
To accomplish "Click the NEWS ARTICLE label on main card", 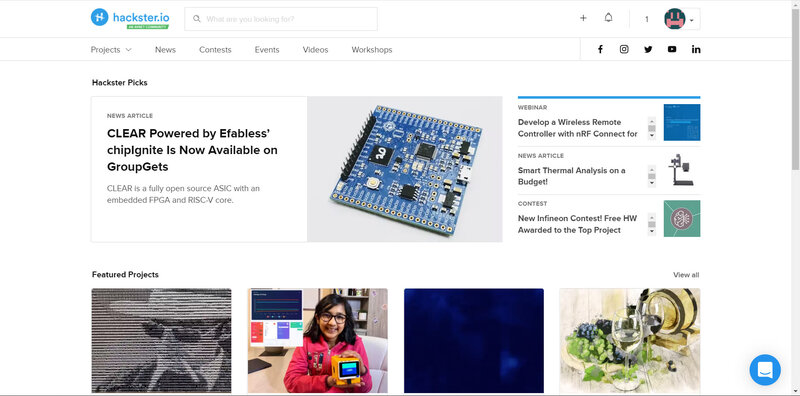I will 130,116.
